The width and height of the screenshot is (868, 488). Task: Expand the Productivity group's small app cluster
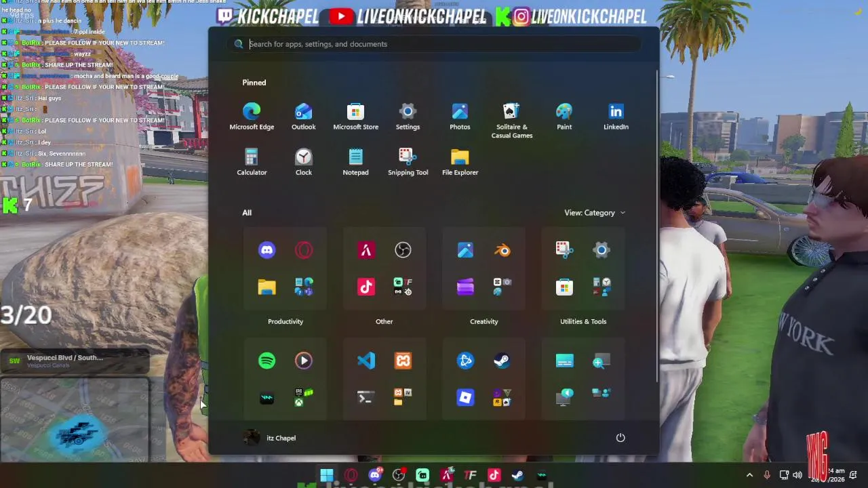coord(304,287)
